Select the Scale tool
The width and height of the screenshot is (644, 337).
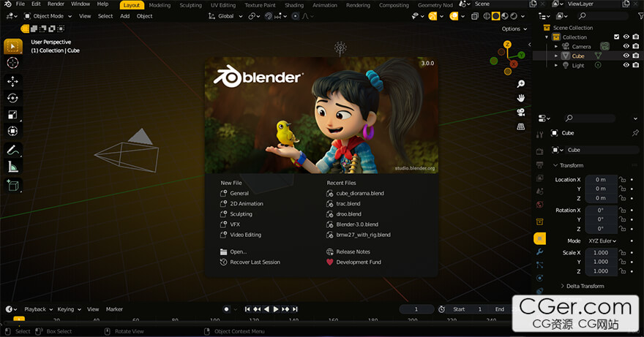click(13, 115)
